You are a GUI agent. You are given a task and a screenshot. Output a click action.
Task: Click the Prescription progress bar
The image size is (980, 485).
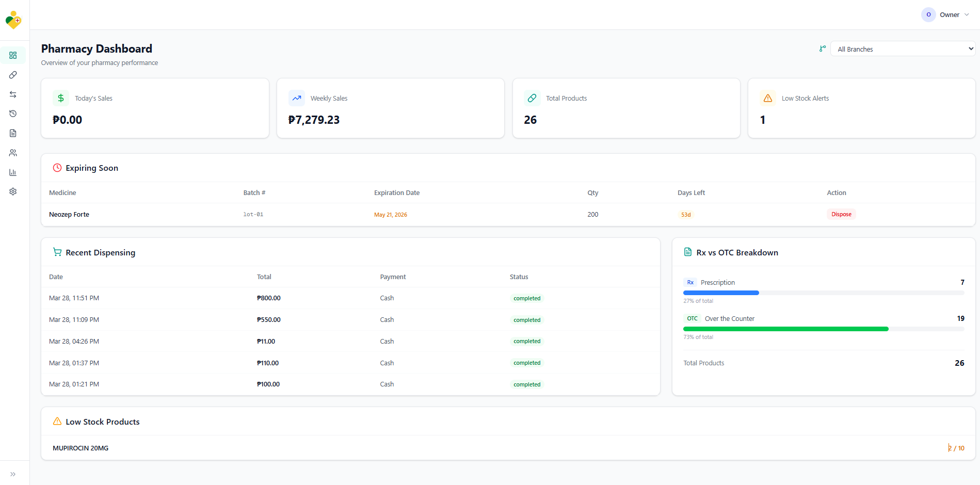click(823, 293)
